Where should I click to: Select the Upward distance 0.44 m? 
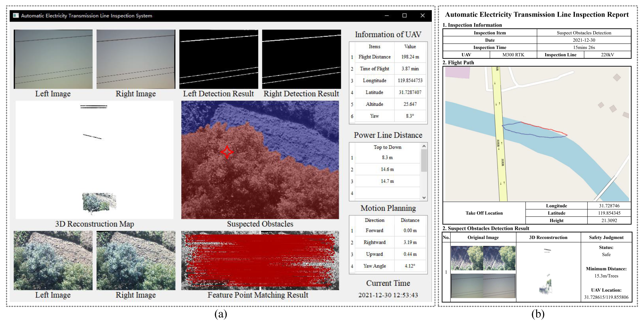click(410, 254)
